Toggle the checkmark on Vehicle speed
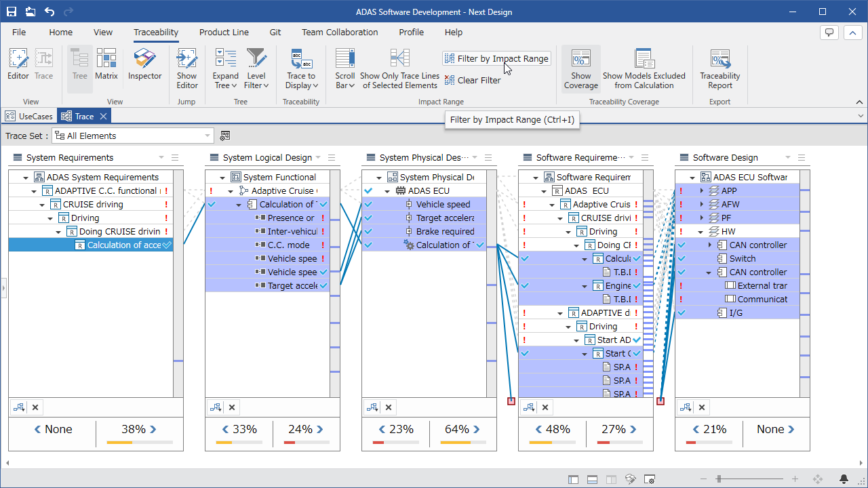Viewport: 868px width, 488px height. point(368,204)
